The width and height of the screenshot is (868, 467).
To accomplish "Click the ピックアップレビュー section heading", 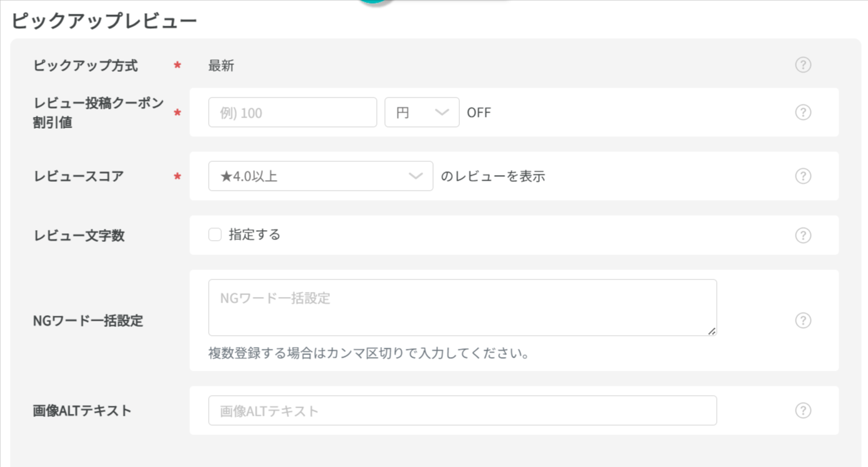I will click(x=104, y=21).
